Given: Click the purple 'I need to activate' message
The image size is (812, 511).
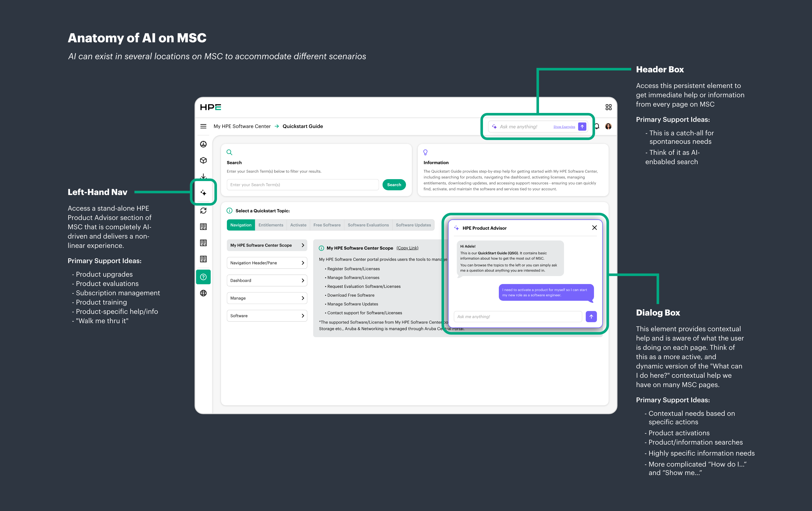Looking at the screenshot, I should pyautogui.click(x=546, y=293).
